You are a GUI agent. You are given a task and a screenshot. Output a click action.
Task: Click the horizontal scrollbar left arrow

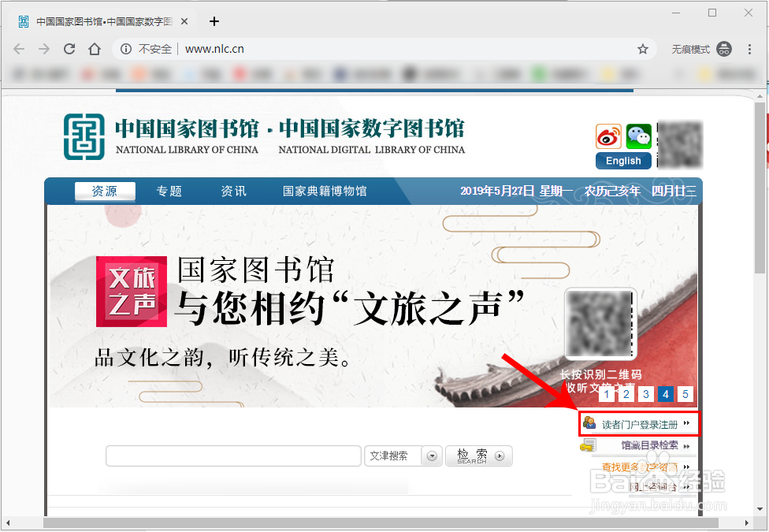pyautogui.click(x=7, y=523)
